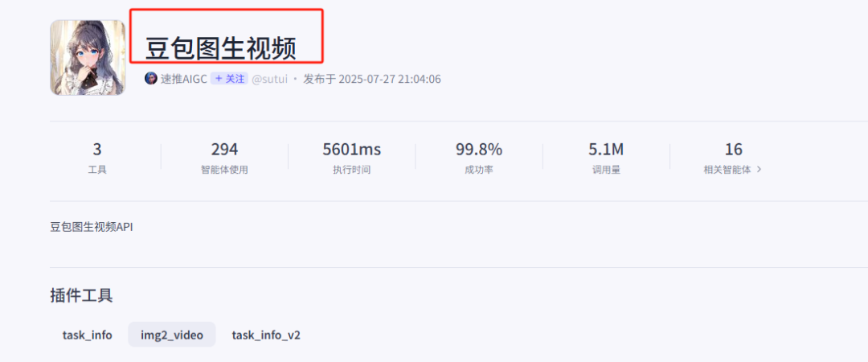This screenshot has width=868, height=362.
Task: Follow the author with + 关注 button
Action: (229, 79)
